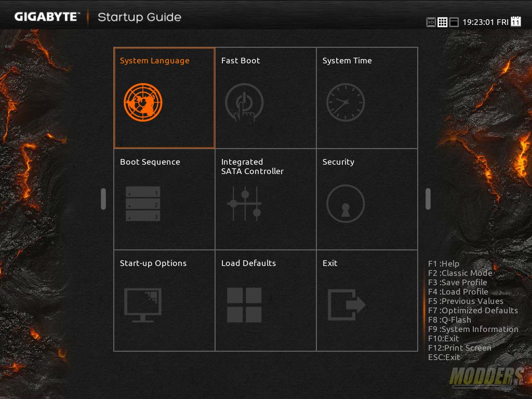532x399 pixels.
Task: Click the calendar date icon
Action: pos(516,22)
